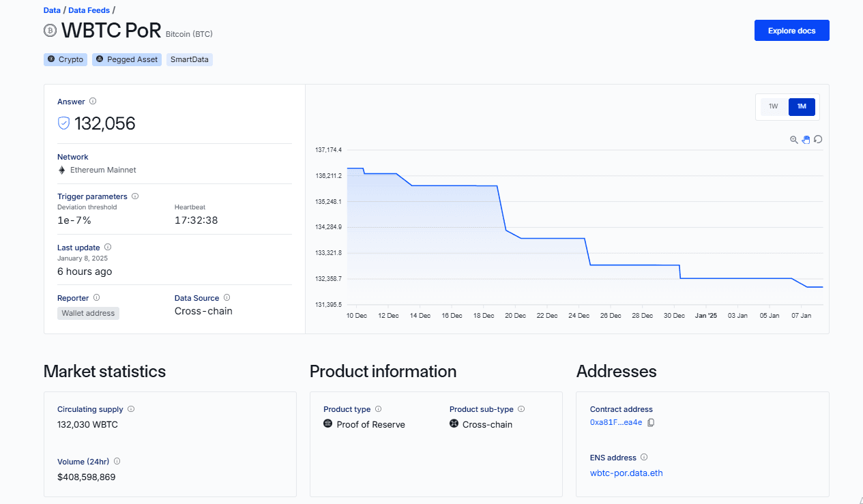The image size is (863, 504).
Task: Click info icon beside Product sub-type
Action: [521, 409]
